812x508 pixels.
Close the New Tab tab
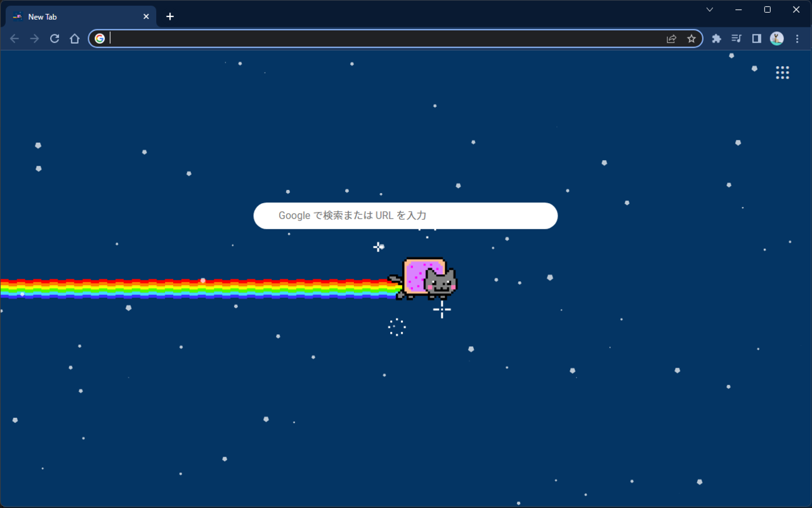pos(146,17)
